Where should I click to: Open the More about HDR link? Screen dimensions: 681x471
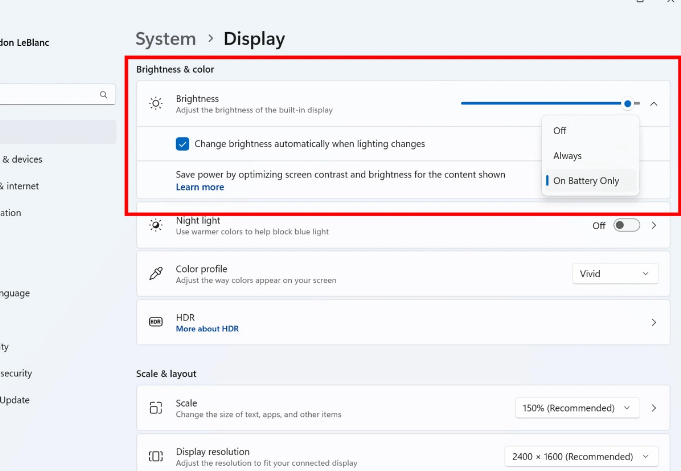tap(207, 329)
